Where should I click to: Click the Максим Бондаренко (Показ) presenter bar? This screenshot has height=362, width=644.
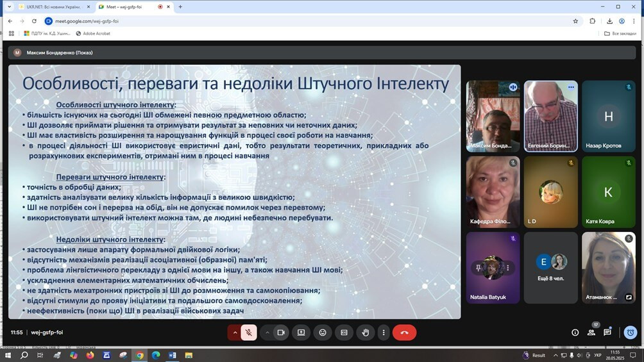tap(321, 53)
